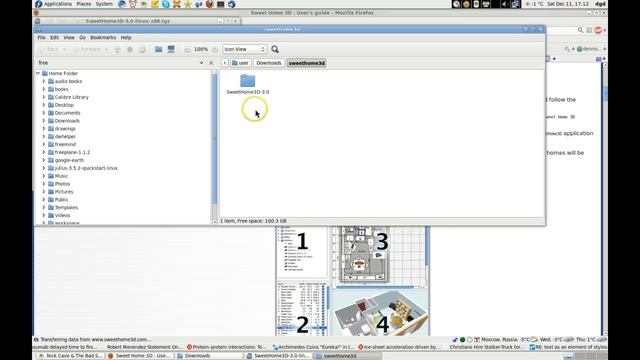The image size is (640, 360).
Task: Collapse the Home Folder tree node
Action: tap(38, 73)
